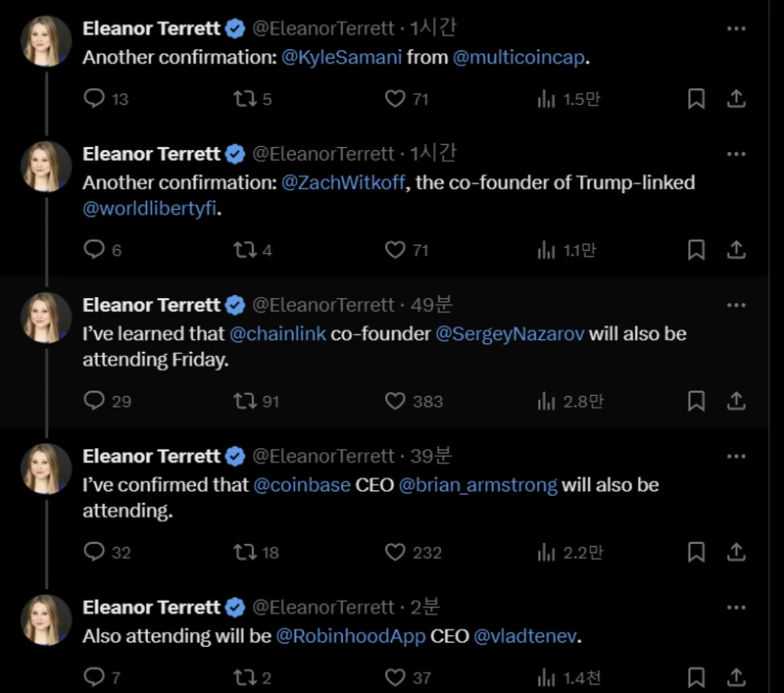View analytics of the Brian Armstrong tweet
This screenshot has width=784, height=693.
click(547, 553)
